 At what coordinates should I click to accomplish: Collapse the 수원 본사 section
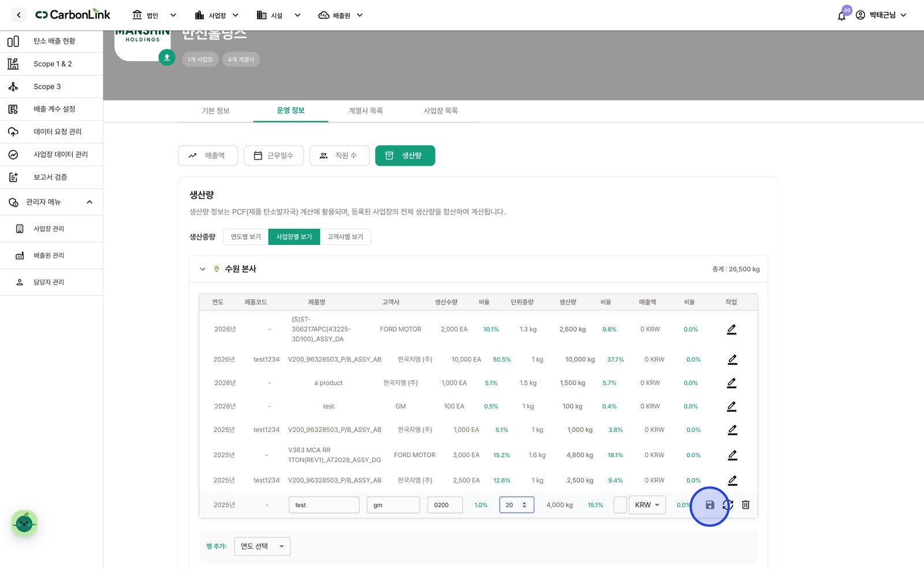203,269
